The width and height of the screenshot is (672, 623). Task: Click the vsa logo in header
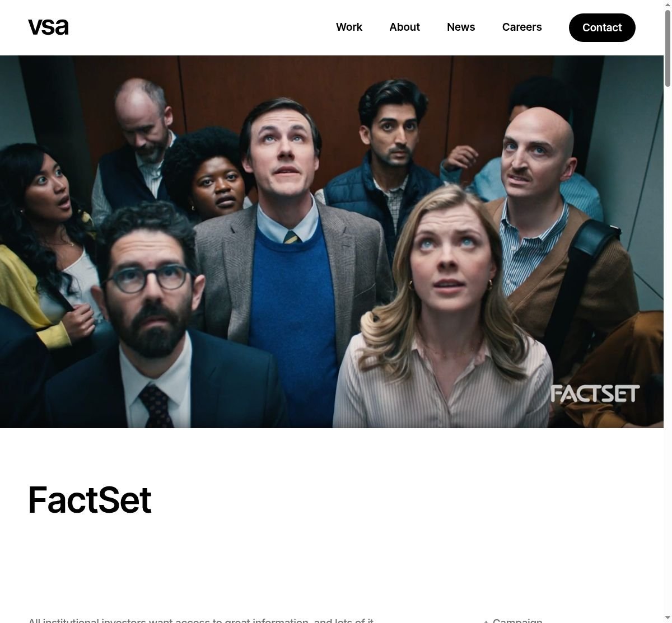tap(48, 27)
